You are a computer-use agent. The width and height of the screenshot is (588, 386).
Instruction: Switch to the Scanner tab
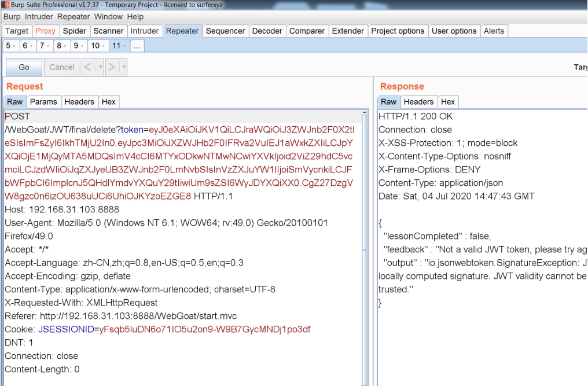(108, 31)
